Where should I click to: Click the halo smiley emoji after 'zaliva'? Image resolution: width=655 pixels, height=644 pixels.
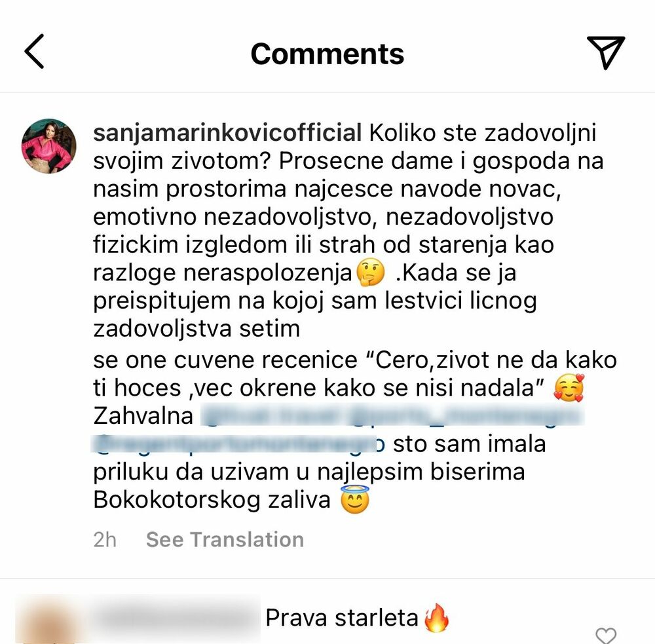coord(354,499)
